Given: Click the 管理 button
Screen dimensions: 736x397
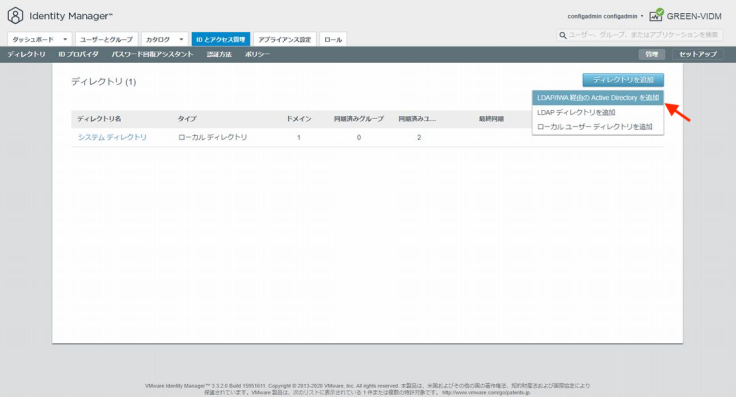Looking at the screenshot, I should [x=652, y=54].
